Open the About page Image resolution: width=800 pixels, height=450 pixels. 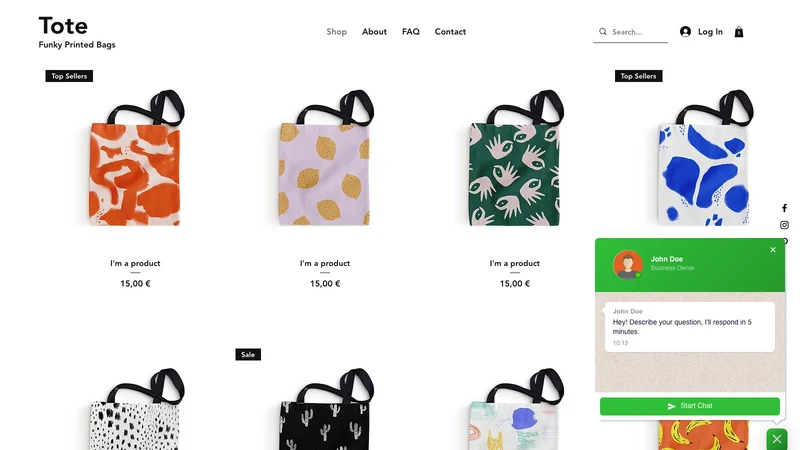(374, 32)
